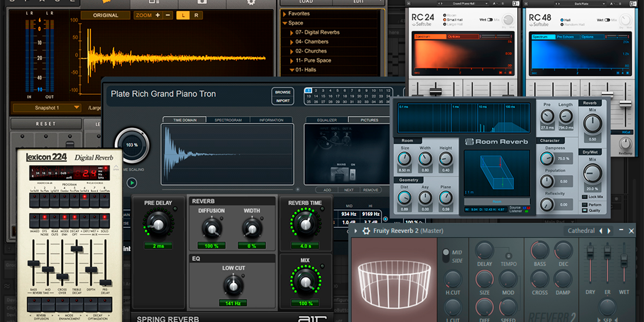Click the Low Cut EQ knob

233,286
